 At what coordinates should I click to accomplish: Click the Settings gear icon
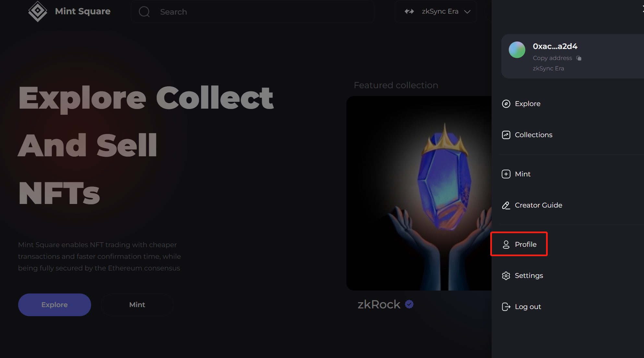pos(506,276)
